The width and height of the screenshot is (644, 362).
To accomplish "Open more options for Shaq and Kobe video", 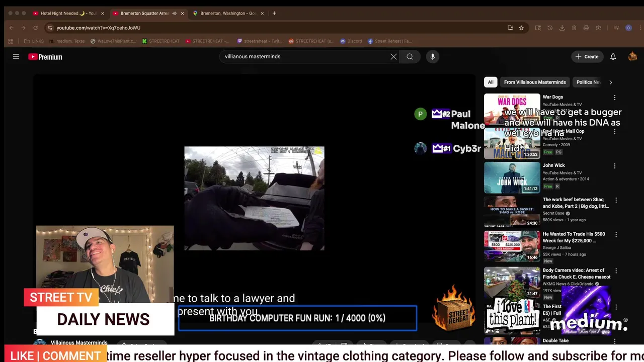I will point(616,200).
